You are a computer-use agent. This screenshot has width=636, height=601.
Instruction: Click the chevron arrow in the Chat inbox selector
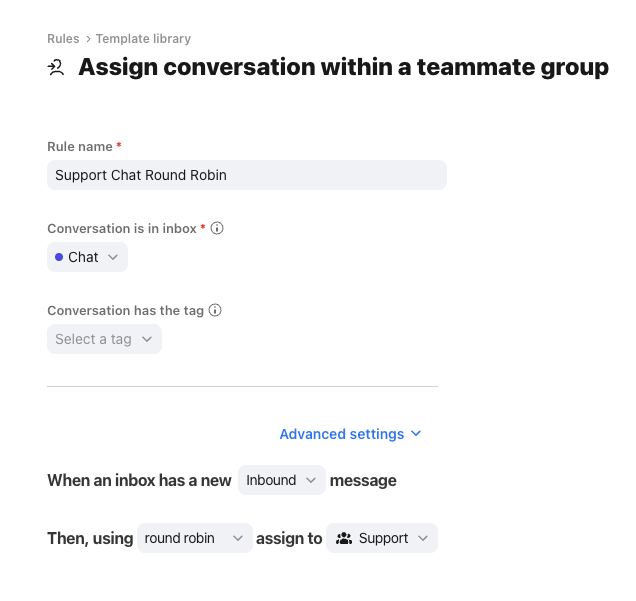(x=113, y=257)
